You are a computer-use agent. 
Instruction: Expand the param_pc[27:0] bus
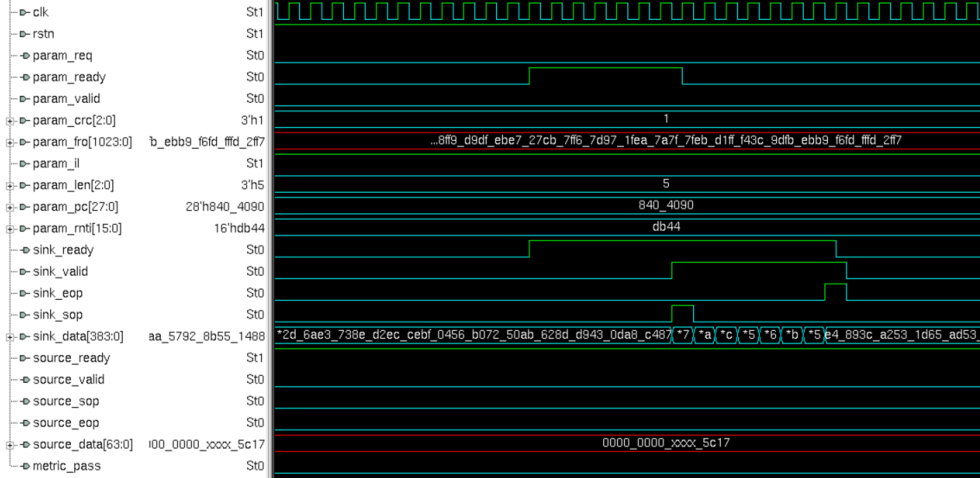tap(9, 207)
